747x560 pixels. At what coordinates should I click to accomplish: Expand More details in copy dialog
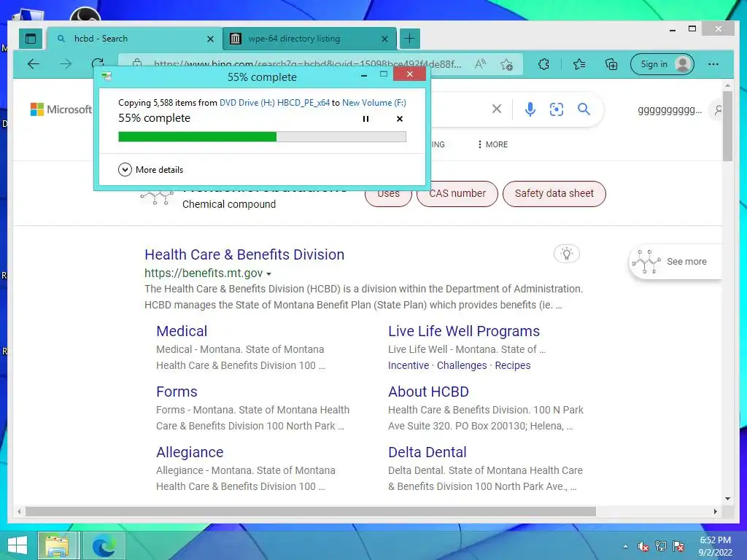(150, 169)
